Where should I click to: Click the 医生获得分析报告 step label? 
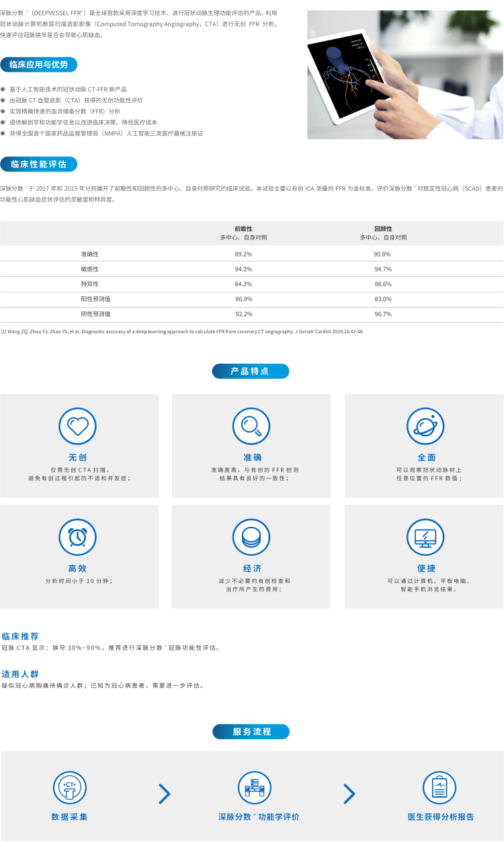pyautogui.click(x=440, y=817)
